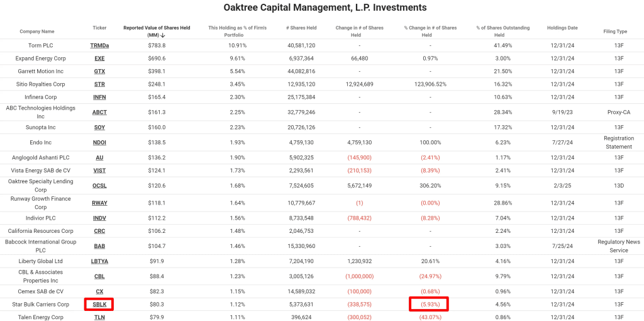644x321 pixels.
Task: Open the AU ticker link
Action: (x=99, y=157)
